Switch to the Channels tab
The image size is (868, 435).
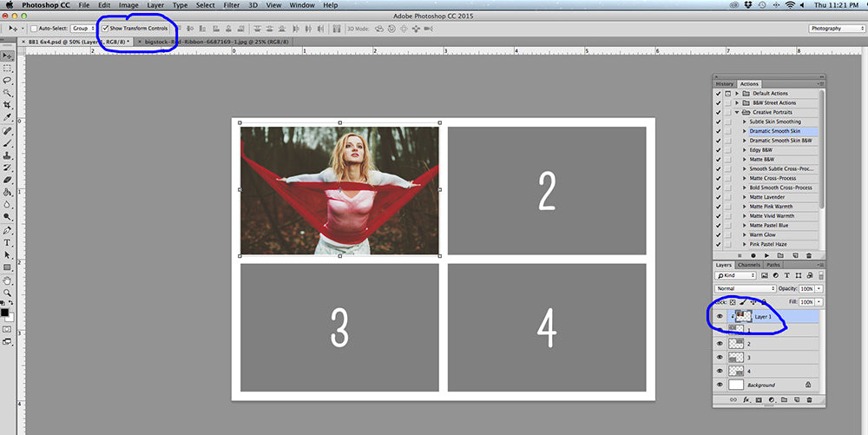(749, 265)
